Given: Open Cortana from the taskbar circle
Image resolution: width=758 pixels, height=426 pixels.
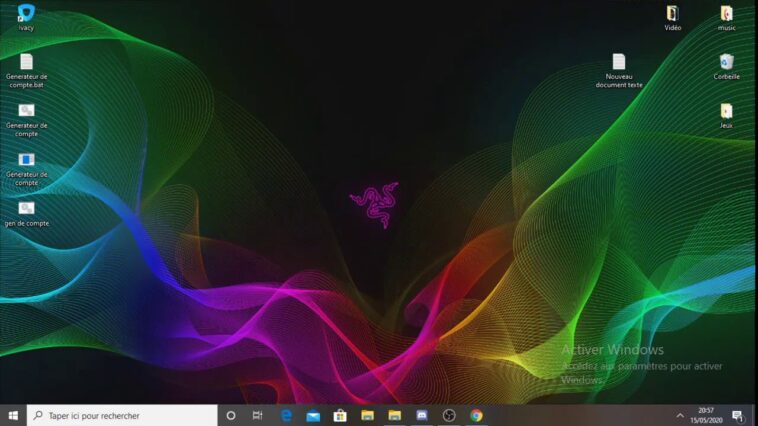Looking at the screenshot, I should click(231, 415).
